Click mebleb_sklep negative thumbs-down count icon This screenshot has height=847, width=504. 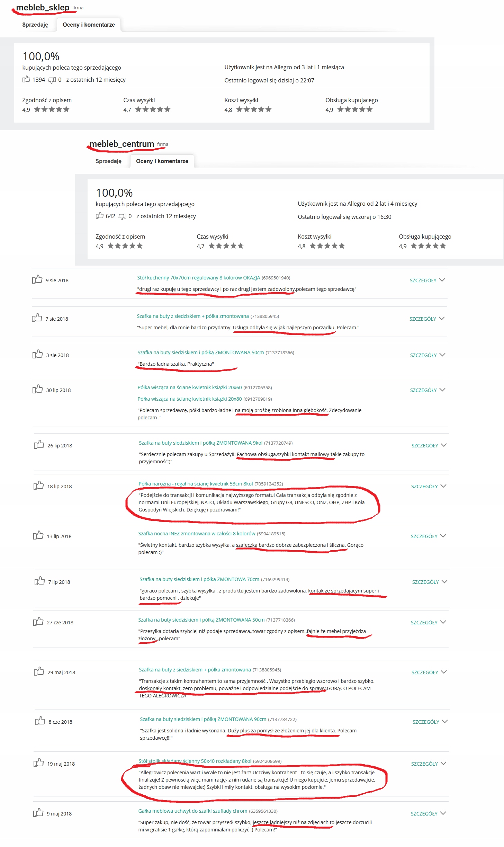pos(52,80)
